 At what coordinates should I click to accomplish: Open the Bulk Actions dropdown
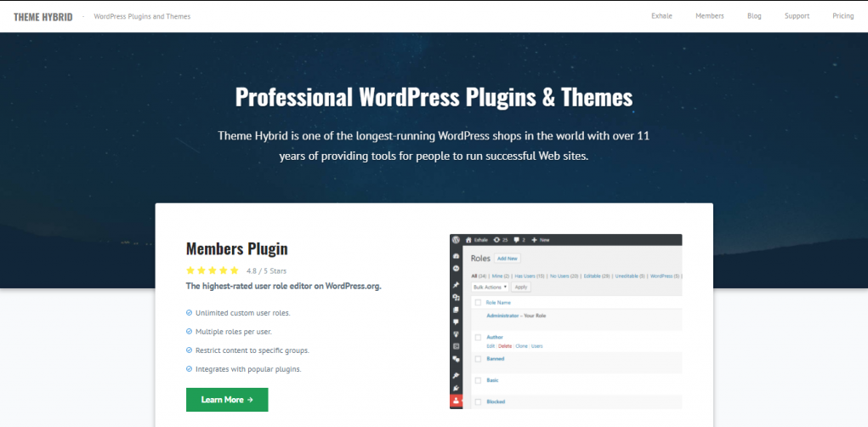[x=490, y=287]
